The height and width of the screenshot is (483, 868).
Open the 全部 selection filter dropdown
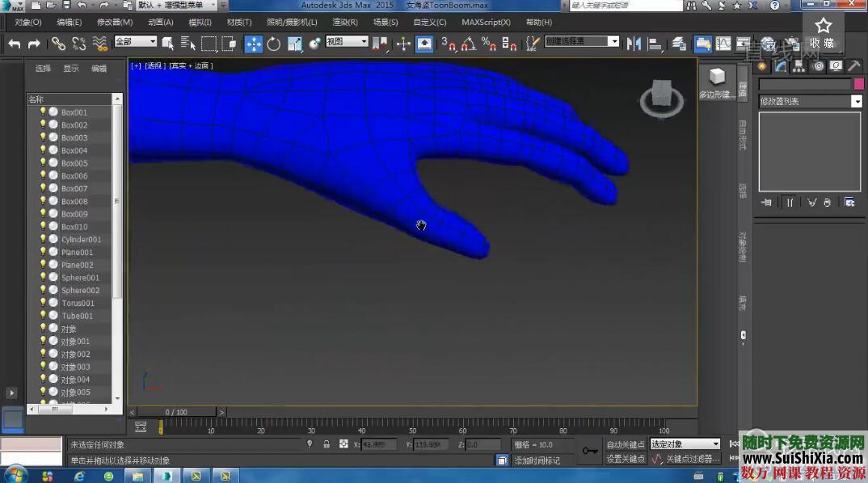[136, 41]
